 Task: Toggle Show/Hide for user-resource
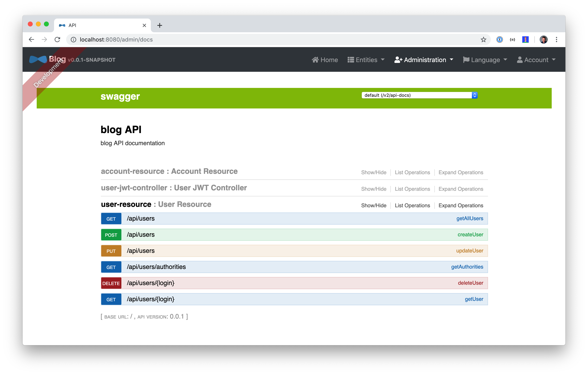point(374,206)
